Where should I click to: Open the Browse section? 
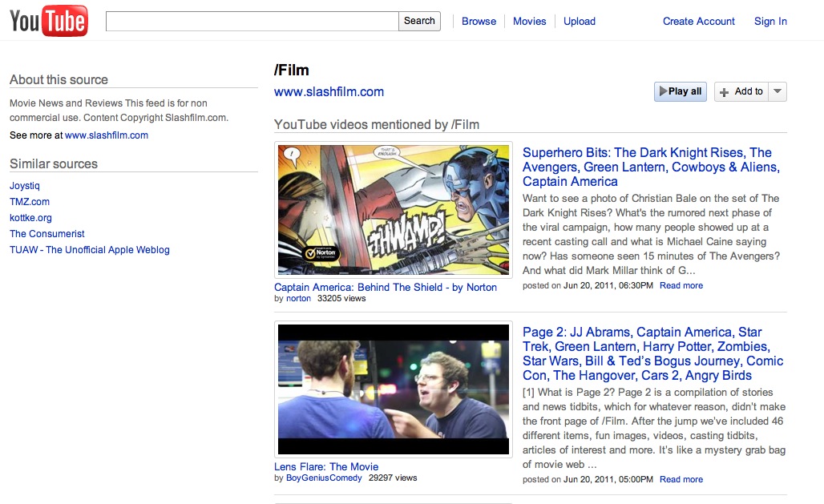[479, 22]
